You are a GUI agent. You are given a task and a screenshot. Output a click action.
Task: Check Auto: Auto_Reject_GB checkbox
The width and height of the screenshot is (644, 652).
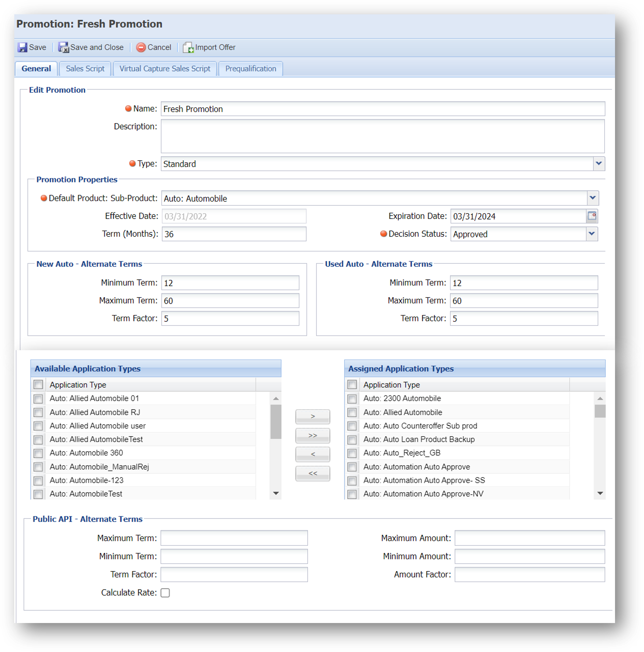pyautogui.click(x=352, y=453)
